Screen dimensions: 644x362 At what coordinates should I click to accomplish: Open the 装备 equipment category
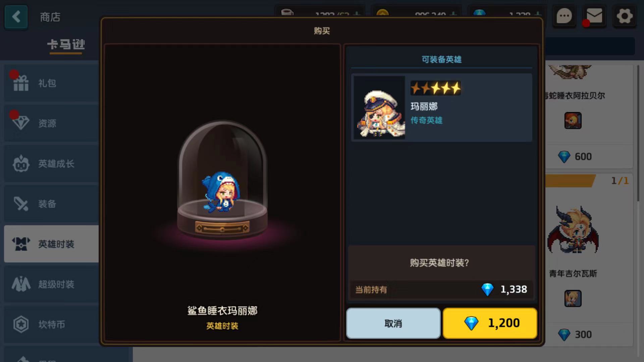pos(51,204)
